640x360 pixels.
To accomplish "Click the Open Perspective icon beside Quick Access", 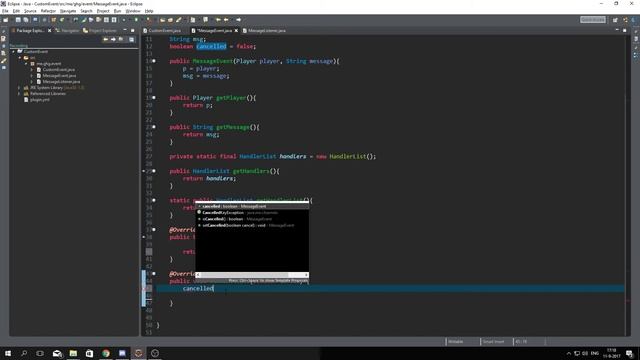I will [615, 20].
